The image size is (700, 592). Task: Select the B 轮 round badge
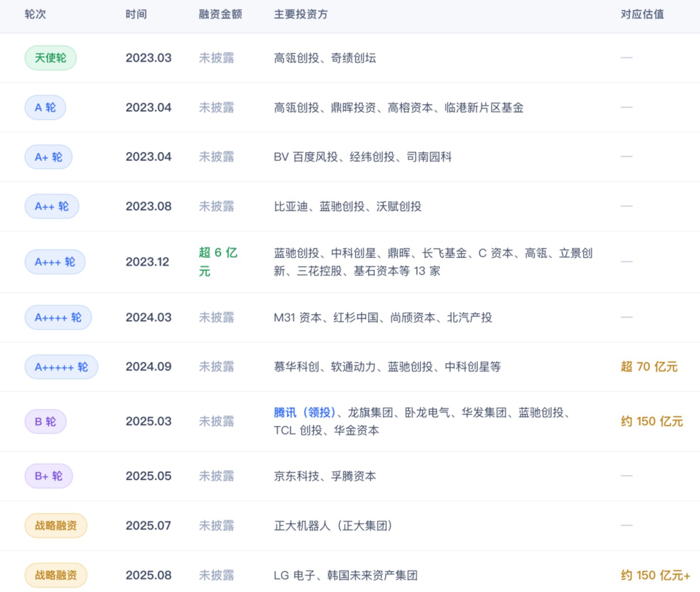[45, 421]
